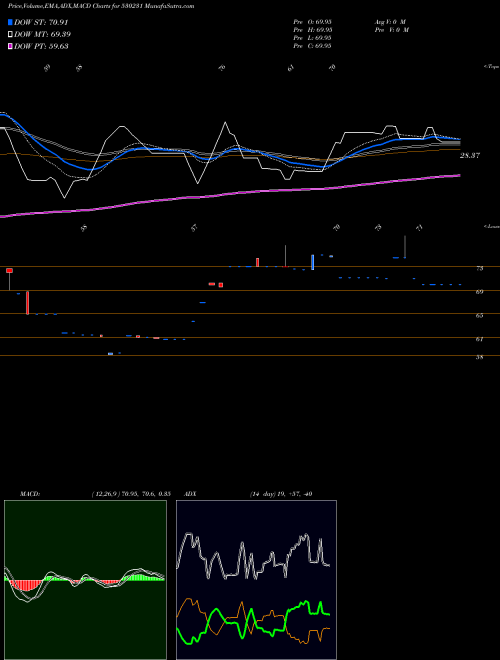Image resolution: width=500 pixels, height=660 pixels.
Task: Click the 73 price axis label
Action: 479,268
